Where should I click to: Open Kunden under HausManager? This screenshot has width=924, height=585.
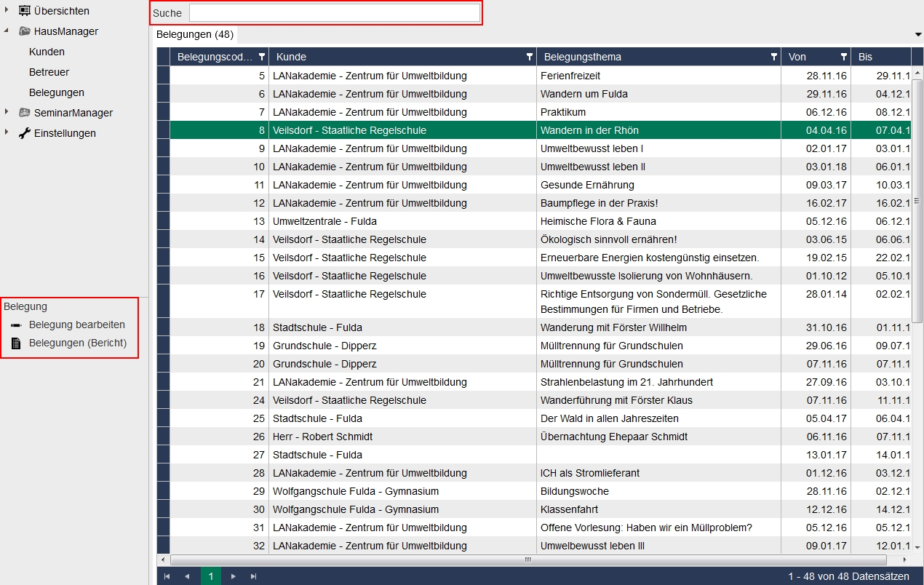click(47, 52)
